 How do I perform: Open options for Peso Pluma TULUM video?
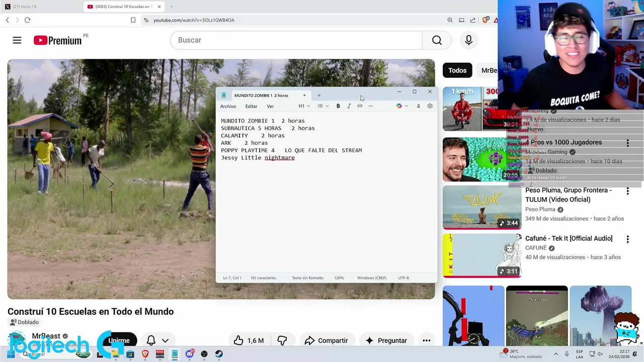[627, 192]
